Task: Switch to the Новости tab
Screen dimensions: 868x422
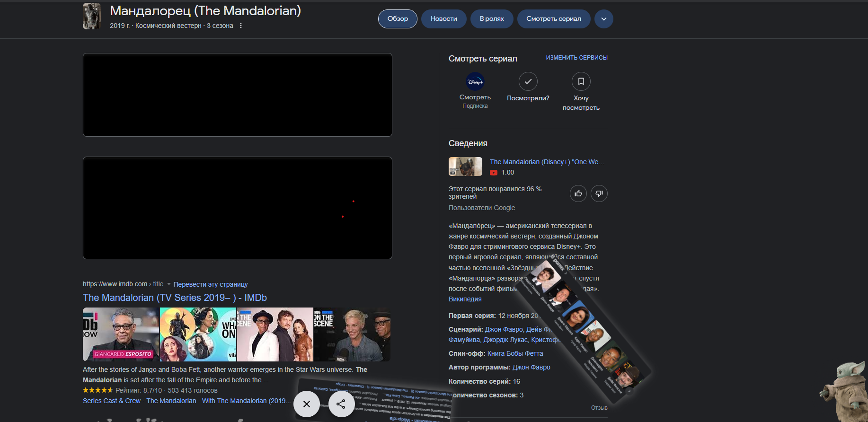Action: (444, 19)
